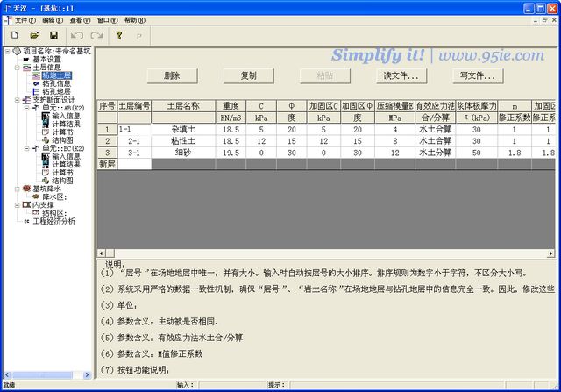
Task: Click the 读文件... button
Action: [400, 75]
